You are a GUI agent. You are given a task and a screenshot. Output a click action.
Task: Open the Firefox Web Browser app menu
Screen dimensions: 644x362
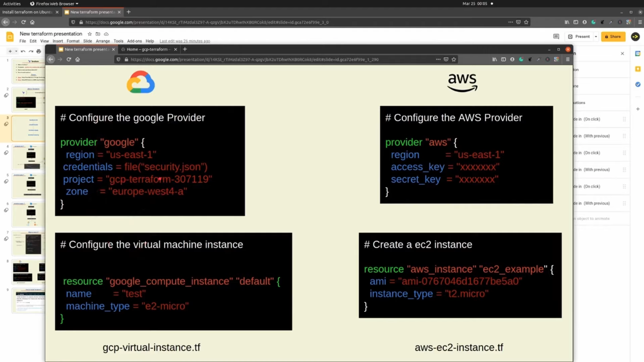click(x=54, y=3)
